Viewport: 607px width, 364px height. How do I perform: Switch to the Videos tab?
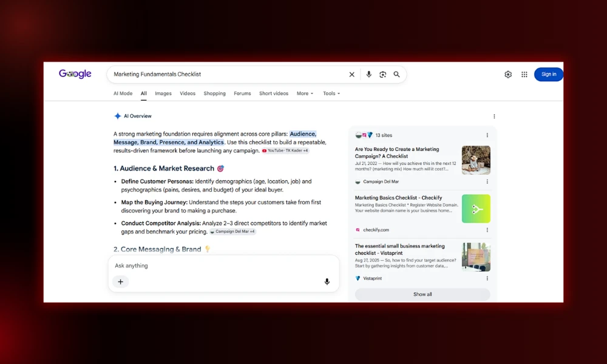(x=188, y=93)
